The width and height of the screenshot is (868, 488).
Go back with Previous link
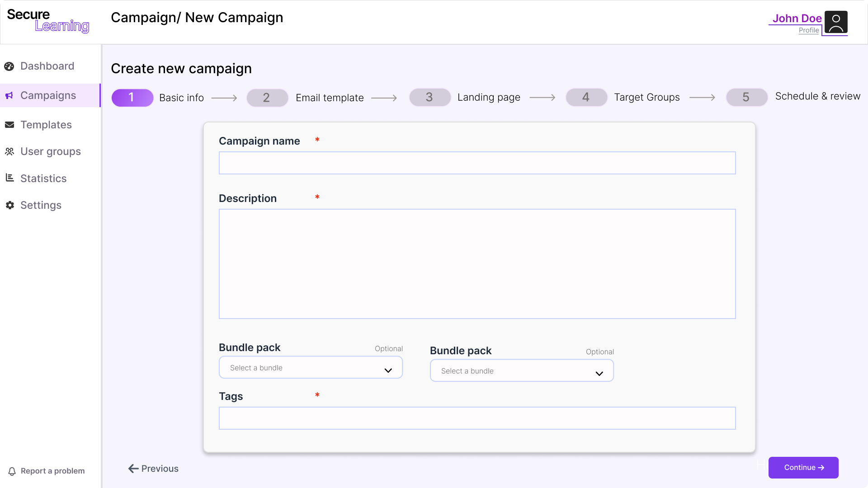(153, 469)
